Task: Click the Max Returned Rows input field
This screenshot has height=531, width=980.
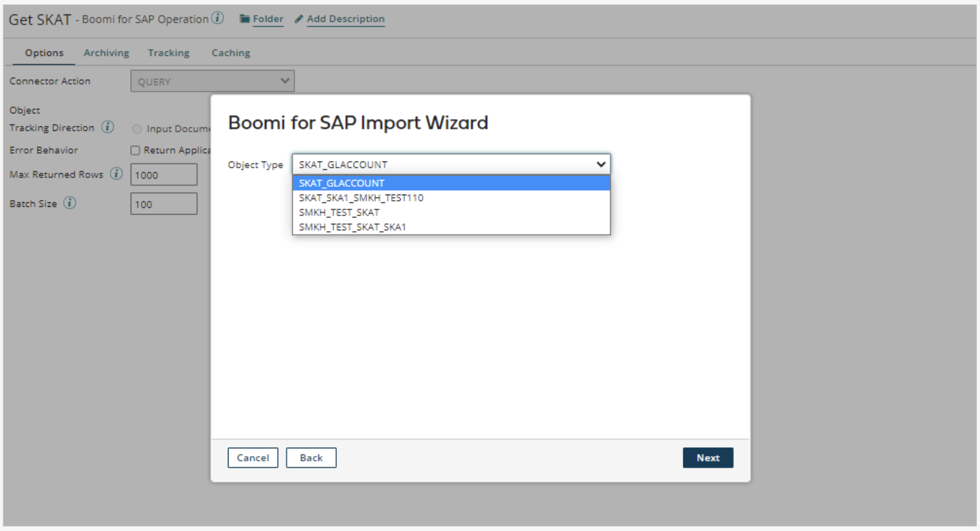Action: [164, 175]
